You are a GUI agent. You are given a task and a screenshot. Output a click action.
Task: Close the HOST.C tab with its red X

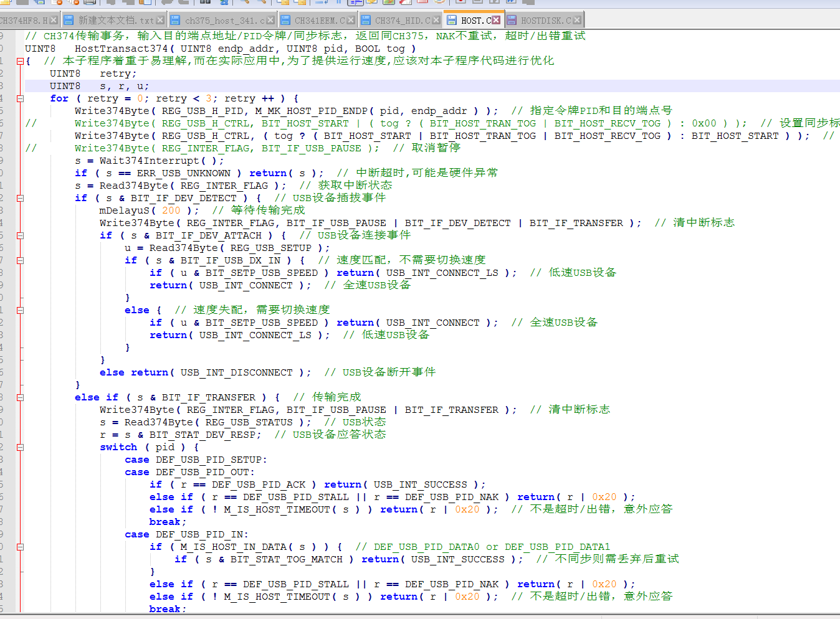pyautogui.click(x=496, y=20)
